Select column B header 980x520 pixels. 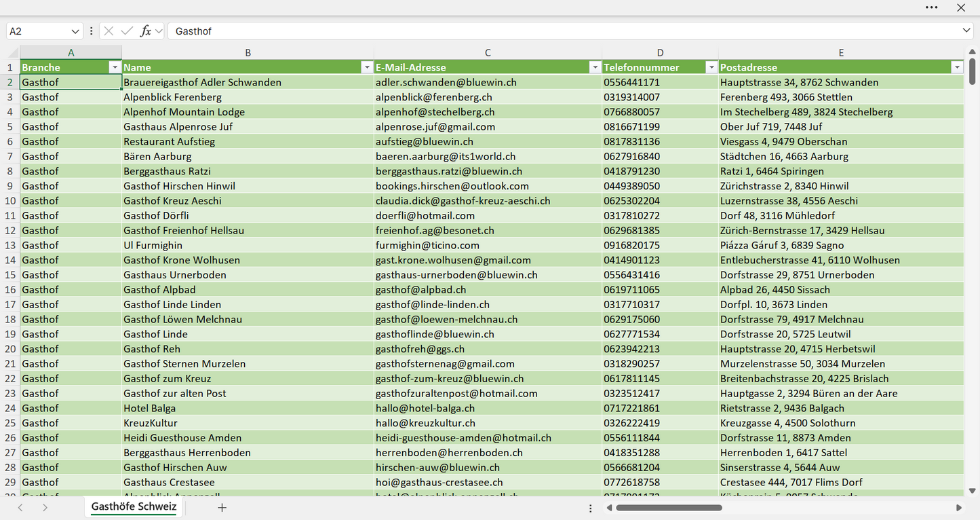point(248,52)
